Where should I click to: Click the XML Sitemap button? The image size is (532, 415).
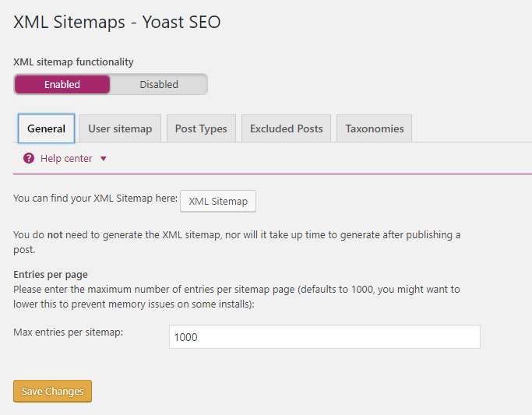click(218, 201)
